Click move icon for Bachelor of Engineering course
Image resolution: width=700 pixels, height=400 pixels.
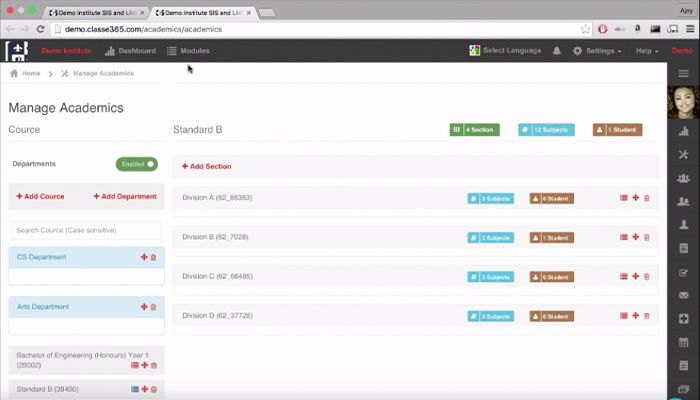[x=145, y=365]
